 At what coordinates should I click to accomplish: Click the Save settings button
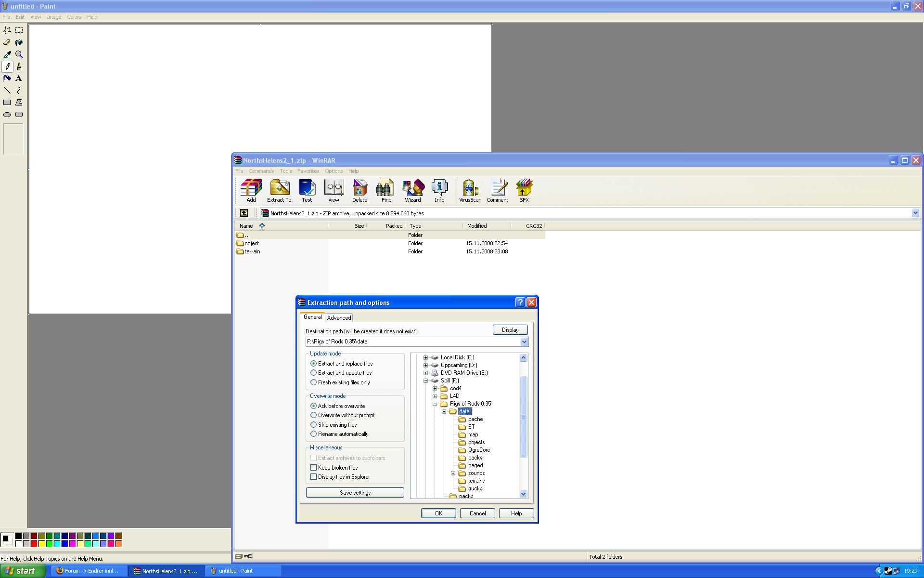click(355, 493)
